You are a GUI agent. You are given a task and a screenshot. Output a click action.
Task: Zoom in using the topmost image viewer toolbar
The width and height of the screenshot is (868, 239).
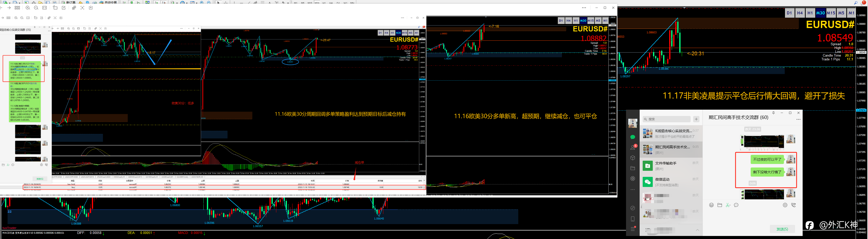(x=28, y=8)
